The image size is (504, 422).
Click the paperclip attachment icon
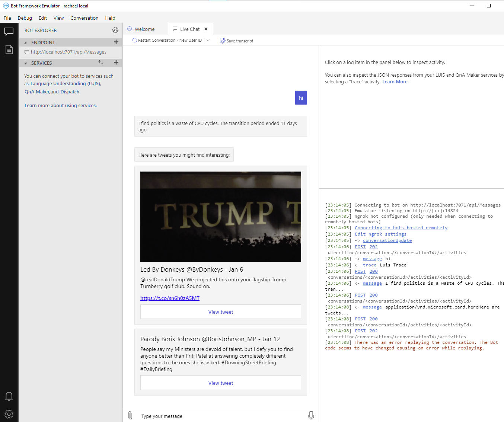click(x=130, y=415)
